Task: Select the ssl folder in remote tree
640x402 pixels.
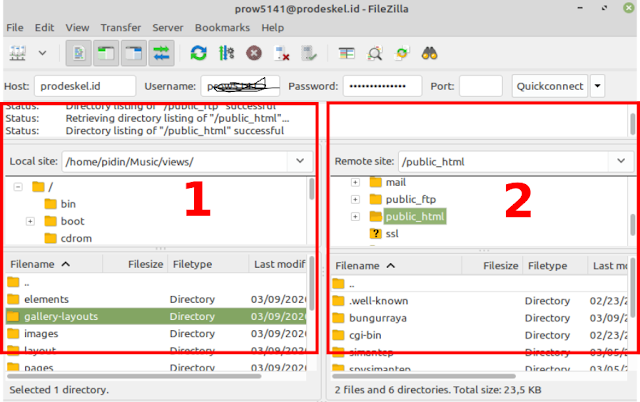Action: pyautogui.click(x=384, y=234)
